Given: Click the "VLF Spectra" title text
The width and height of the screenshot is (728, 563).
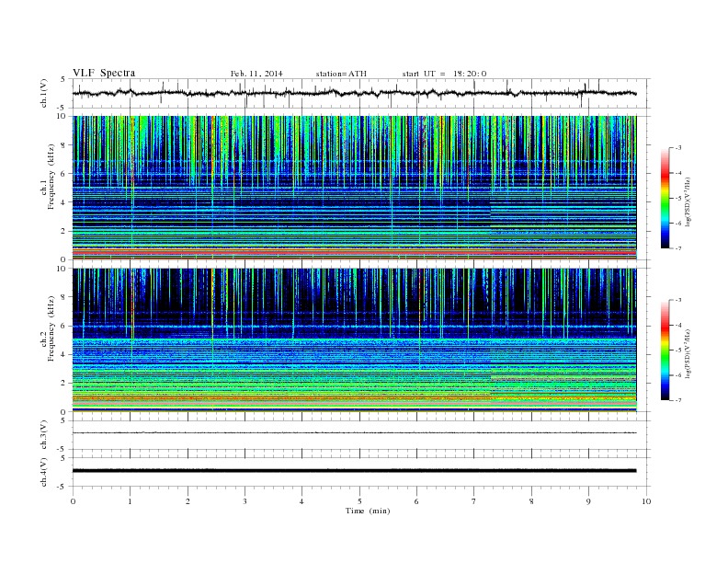Looking at the screenshot, I should pos(104,73).
